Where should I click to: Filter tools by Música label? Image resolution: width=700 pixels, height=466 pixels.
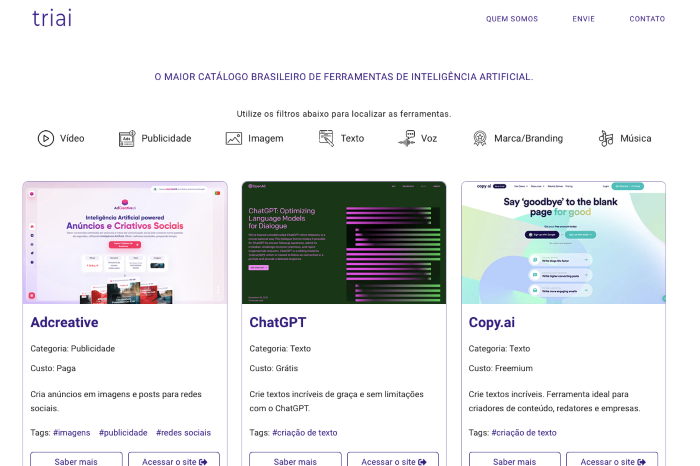pos(636,138)
